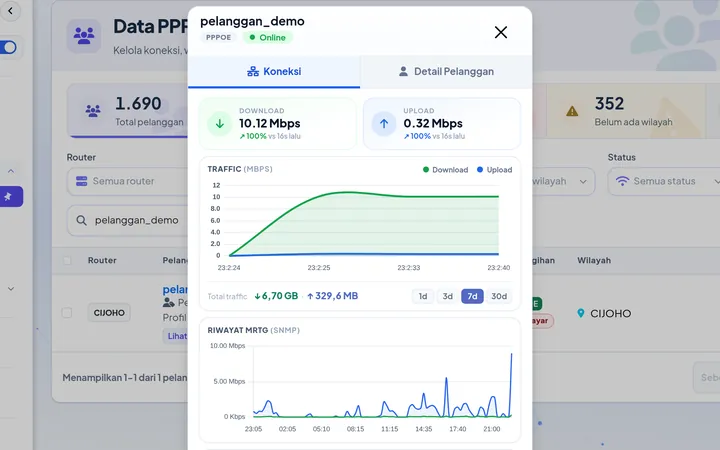The height and width of the screenshot is (450, 720).
Task: Toggle the Download legend in traffic chart
Action: (x=445, y=170)
